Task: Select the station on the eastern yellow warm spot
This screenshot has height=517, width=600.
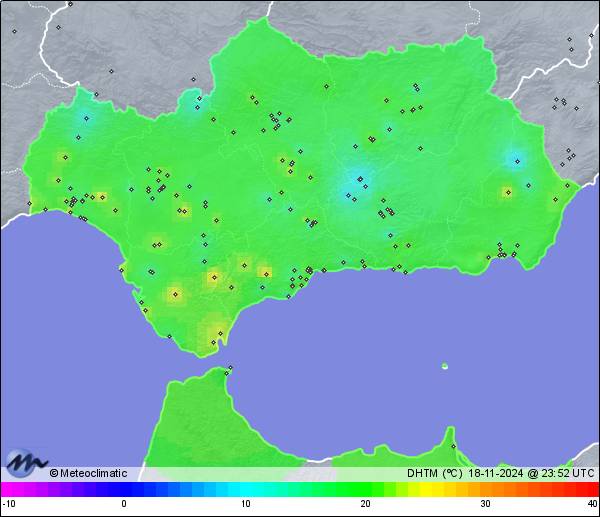Action: pyautogui.click(x=508, y=192)
